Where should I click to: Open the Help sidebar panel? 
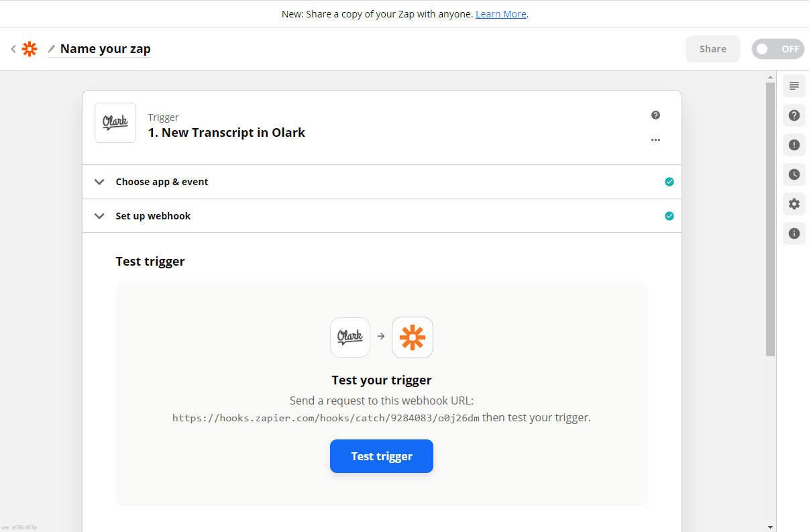(x=794, y=115)
